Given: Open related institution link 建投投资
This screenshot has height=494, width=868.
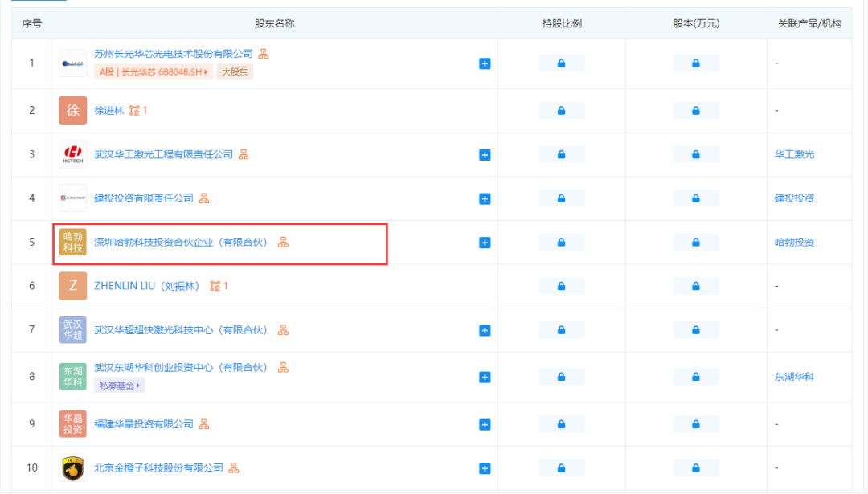Looking at the screenshot, I should point(794,198).
